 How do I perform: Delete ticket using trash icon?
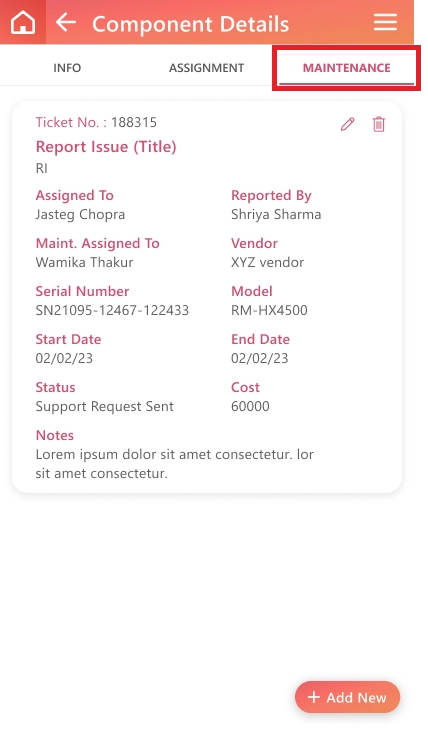379,124
